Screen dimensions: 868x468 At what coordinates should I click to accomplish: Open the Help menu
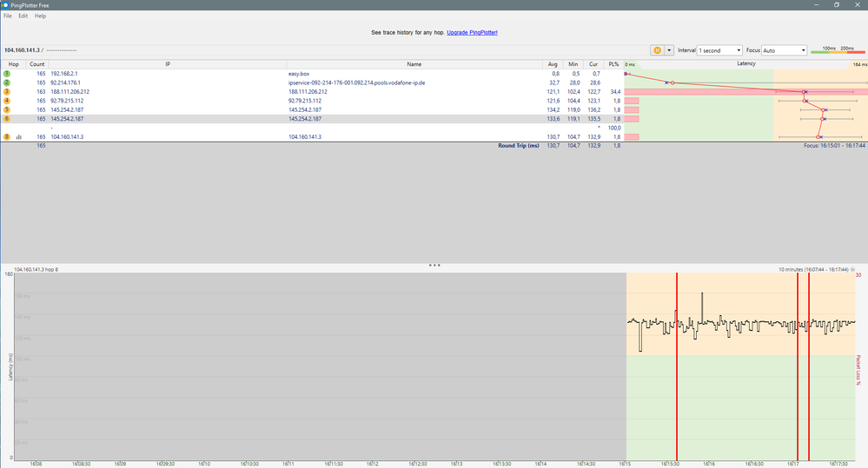[x=41, y=16]
